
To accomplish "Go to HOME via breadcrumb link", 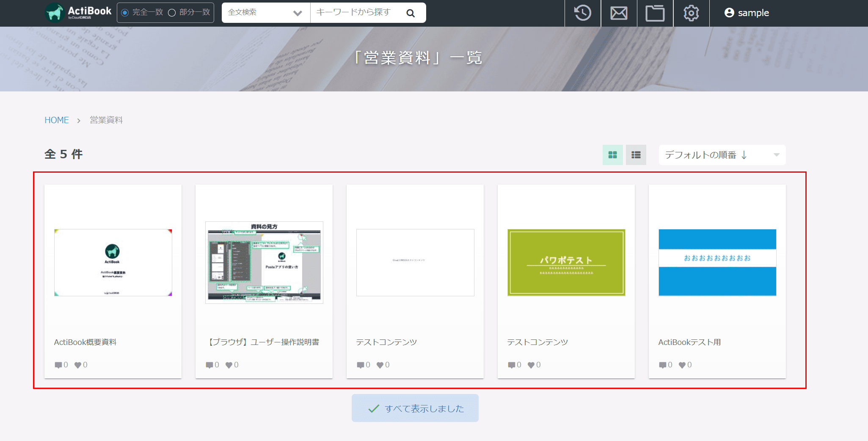I will tap(57, 120).
